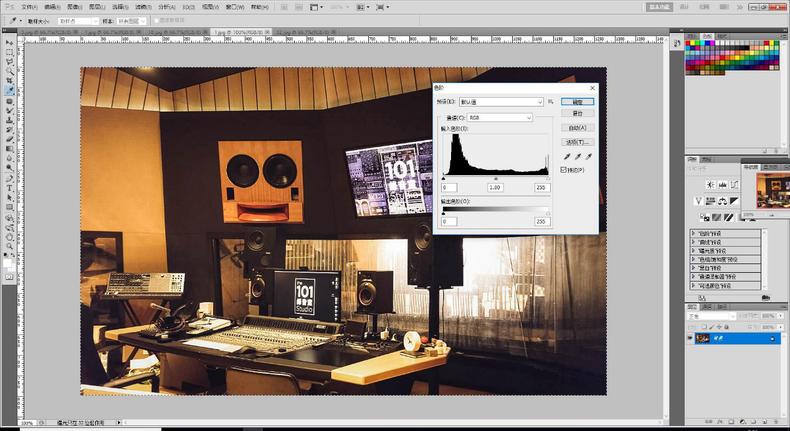
Task: Select the Horizontal Type (T) tool
Action: point(9,187)
